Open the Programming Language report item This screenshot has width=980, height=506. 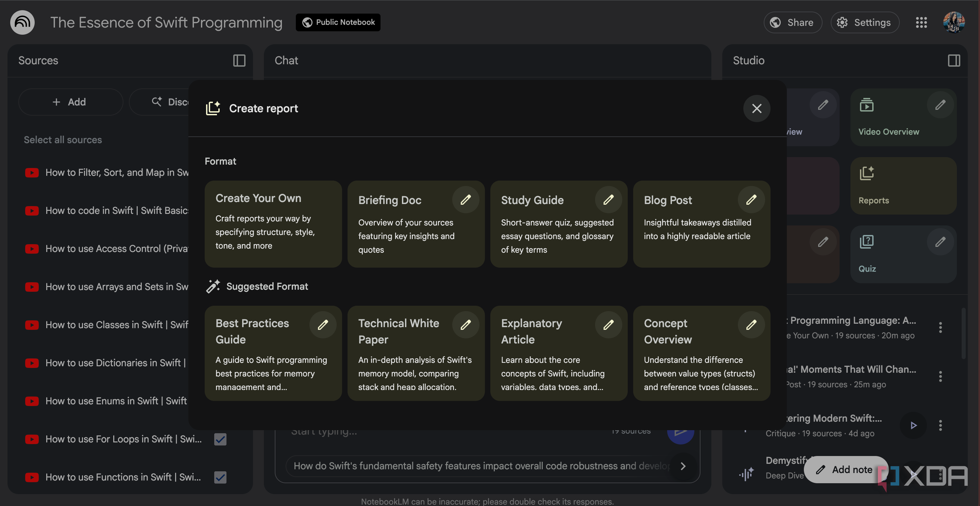(852, 327)
